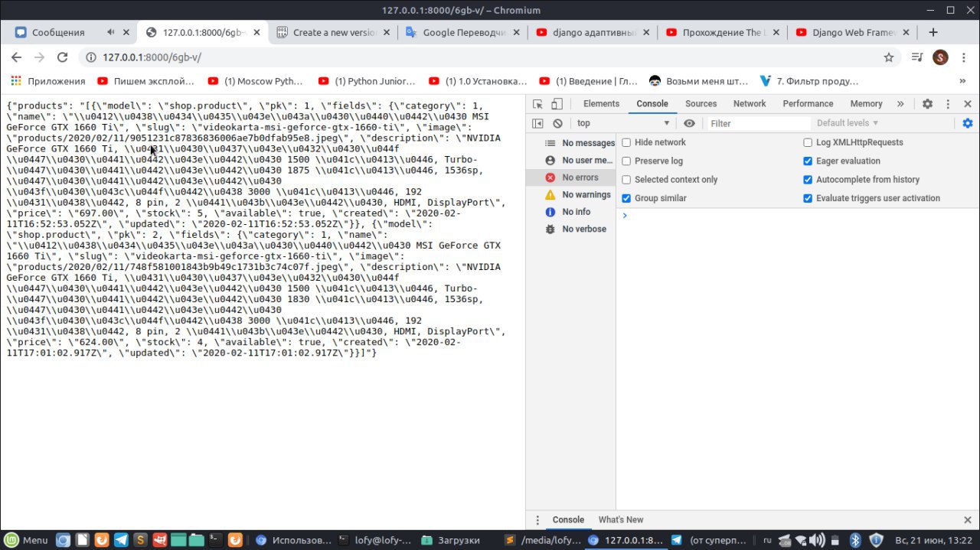Open the Возьми меня шт... bookmark

tap(698, 80)
